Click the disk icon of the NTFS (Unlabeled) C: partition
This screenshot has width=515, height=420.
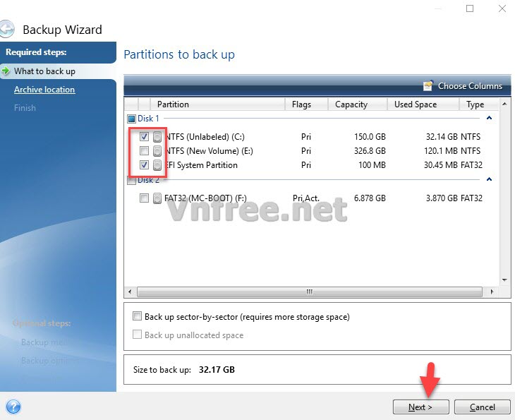(157, 137)
